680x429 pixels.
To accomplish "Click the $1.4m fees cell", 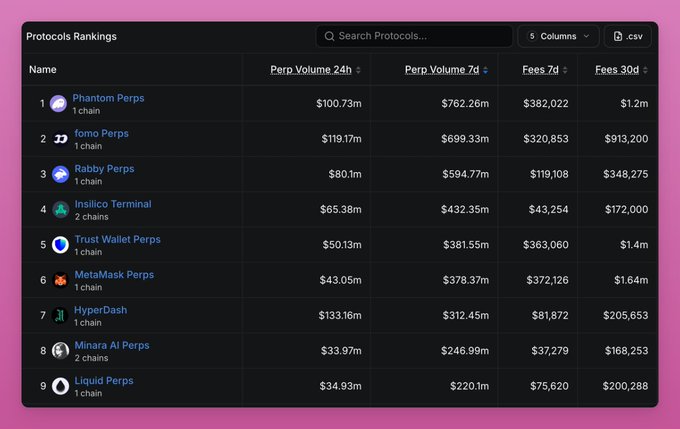I will pyautogui.click(x=634, y=245).
